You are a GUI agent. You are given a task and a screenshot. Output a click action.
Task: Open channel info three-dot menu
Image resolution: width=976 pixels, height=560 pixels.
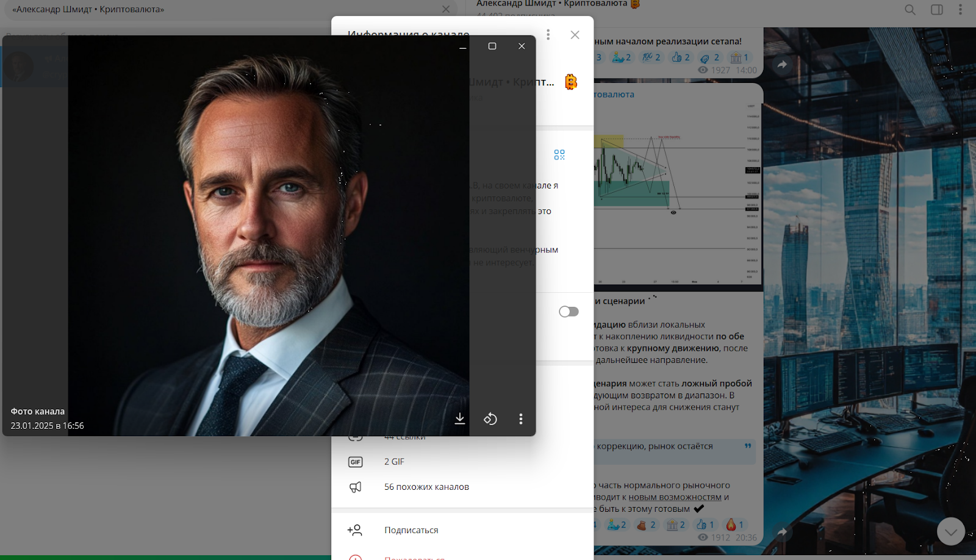[x=548, y=35]
